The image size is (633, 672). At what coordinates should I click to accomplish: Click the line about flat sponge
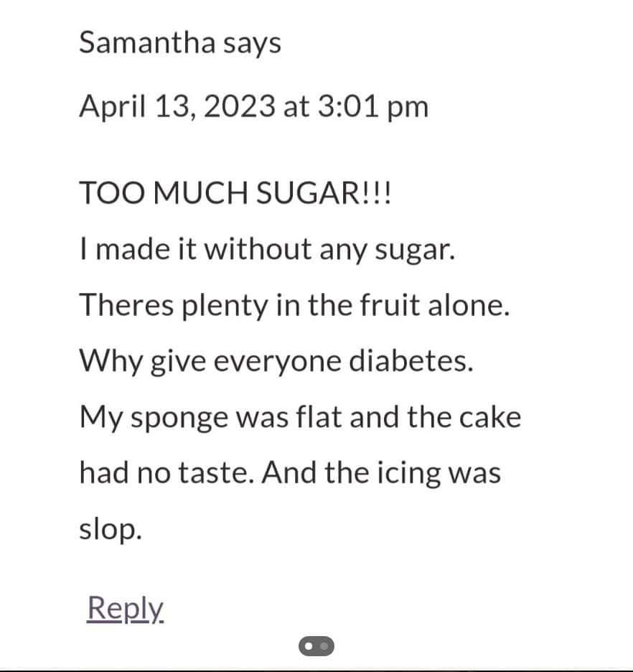pyautogui.click(x=299, y=416)
